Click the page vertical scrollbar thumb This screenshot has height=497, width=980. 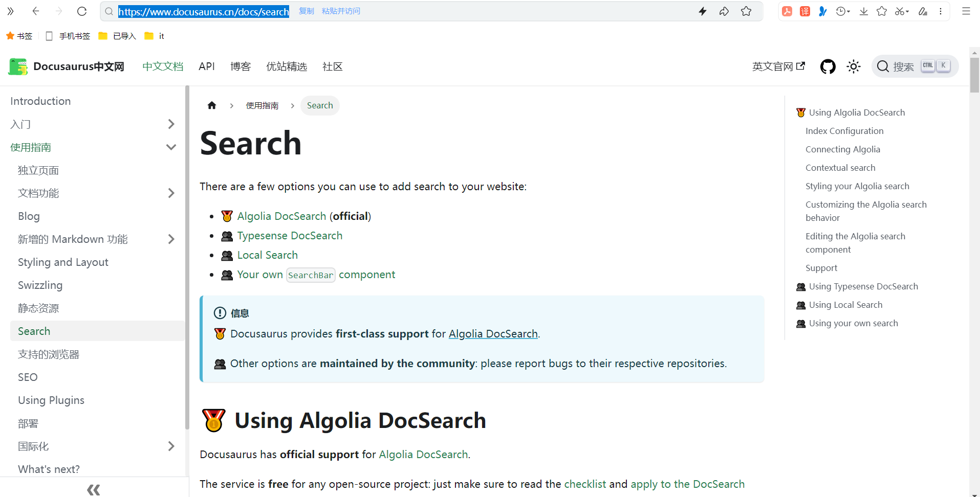974,75
